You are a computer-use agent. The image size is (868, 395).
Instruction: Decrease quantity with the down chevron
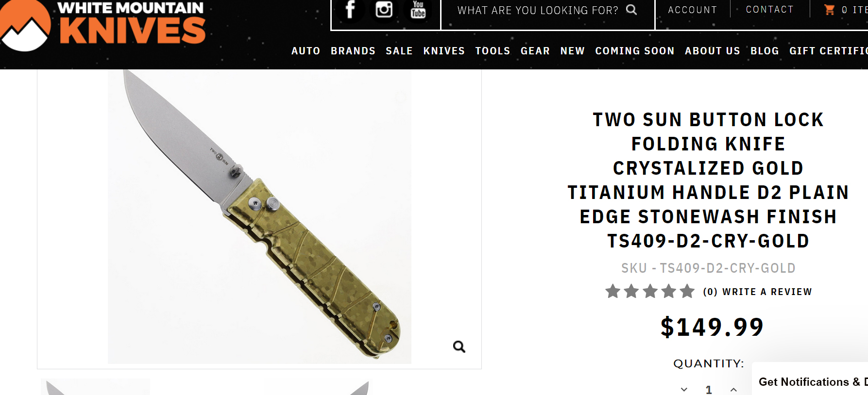684,389
